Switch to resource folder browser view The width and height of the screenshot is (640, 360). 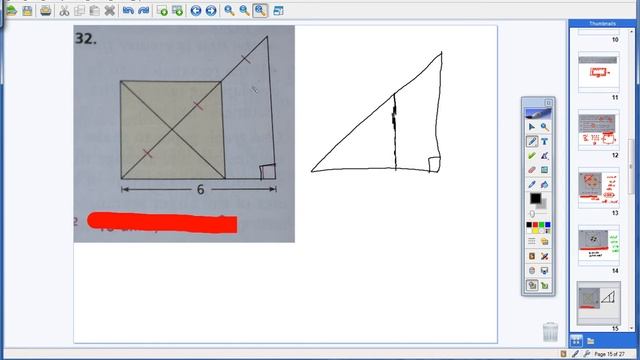coord(591,340)
